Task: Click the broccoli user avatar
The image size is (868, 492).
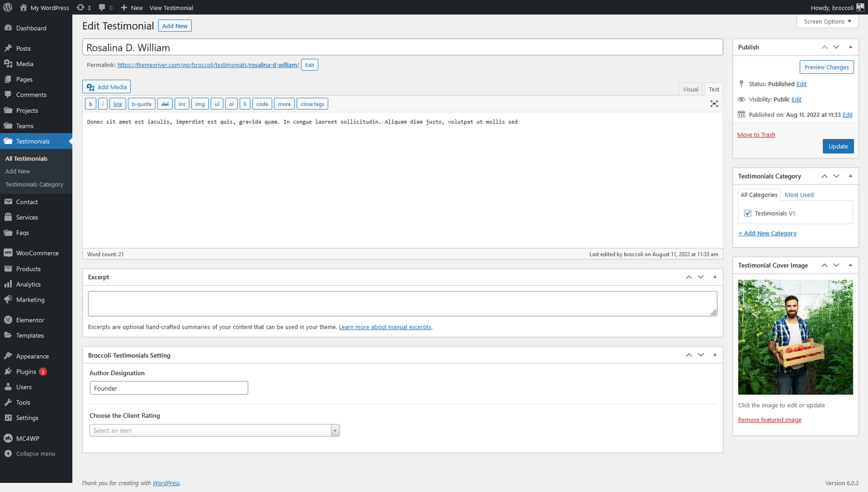Action: (860, 8)
